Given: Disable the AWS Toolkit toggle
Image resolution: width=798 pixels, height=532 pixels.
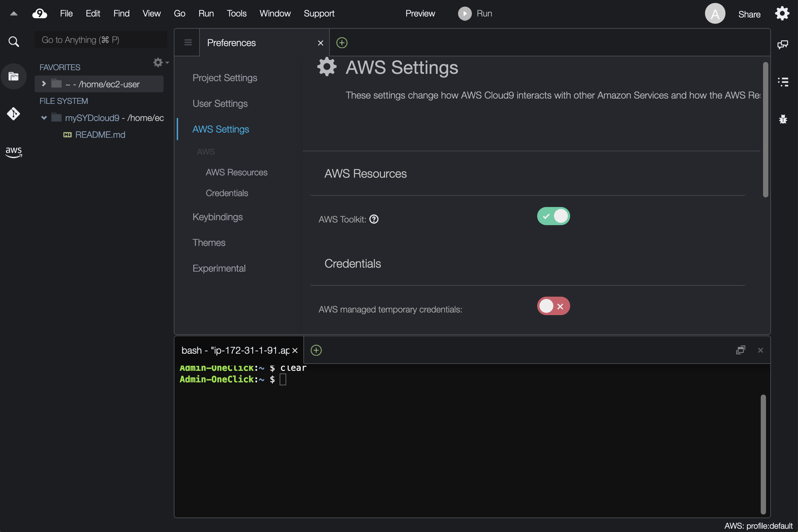Looking at the screenshot, I should pyautogui.click(x=553, y=216).
